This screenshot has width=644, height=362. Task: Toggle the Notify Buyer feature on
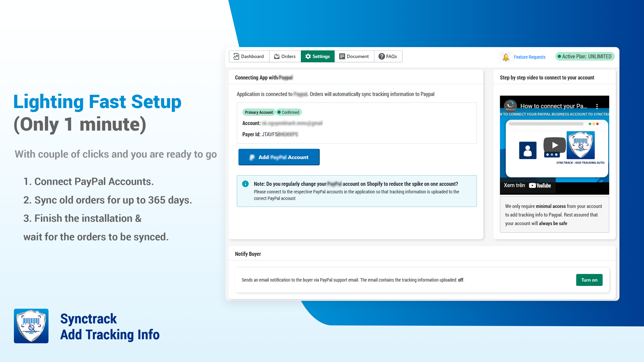(590, 280)
